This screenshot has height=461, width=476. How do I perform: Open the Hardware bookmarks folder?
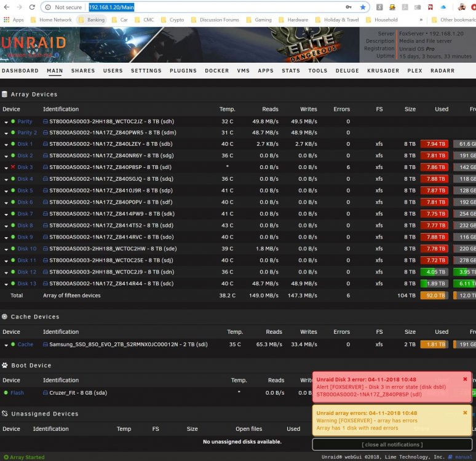click(293, 20)
